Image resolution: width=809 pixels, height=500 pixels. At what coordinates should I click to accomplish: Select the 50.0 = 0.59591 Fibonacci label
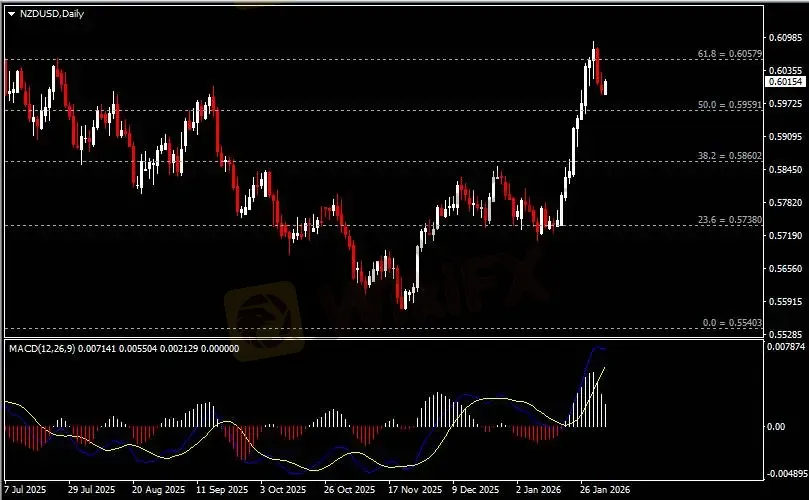coord(730,105)
